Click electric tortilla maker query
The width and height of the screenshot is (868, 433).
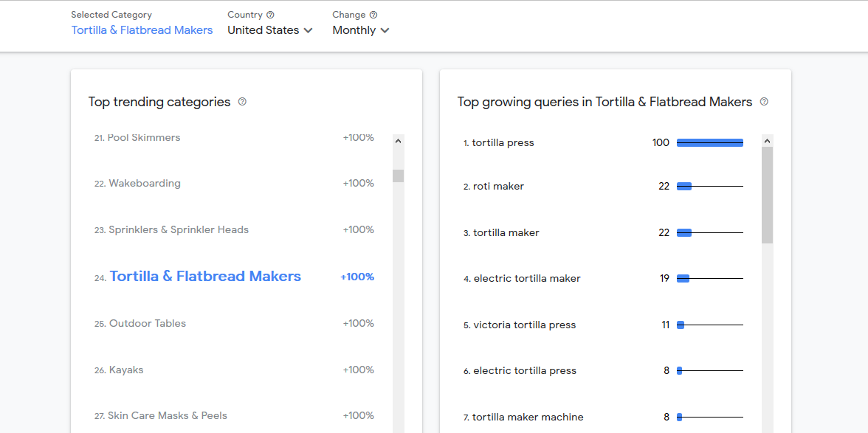pos(527,279)
